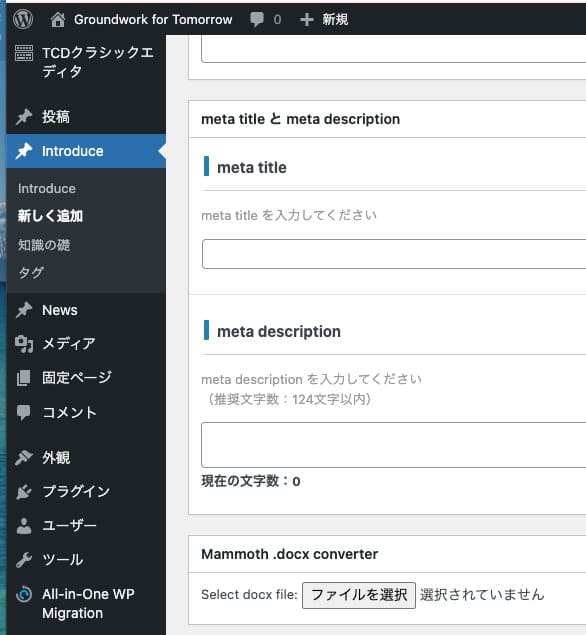This screenshot has height=635, width=586.
Task: Open All-in-One WP Migration menu
Action: click(86, 603)
